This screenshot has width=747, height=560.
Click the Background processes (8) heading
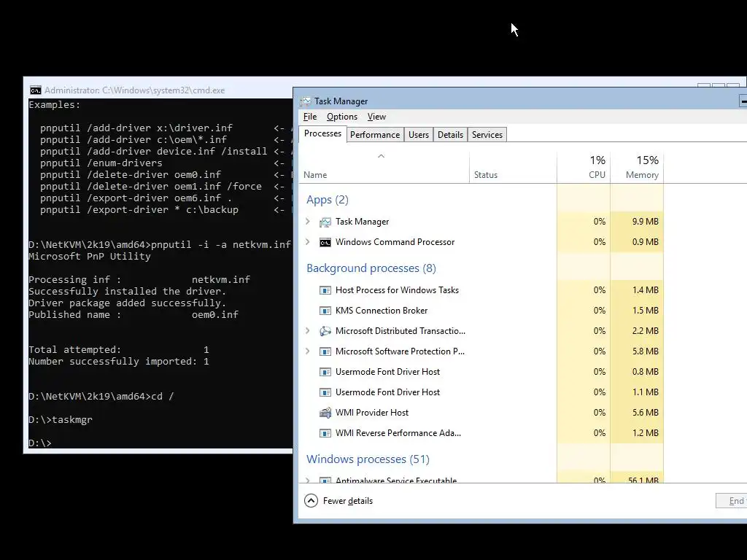pyautogui.click(x=371, y=268)
